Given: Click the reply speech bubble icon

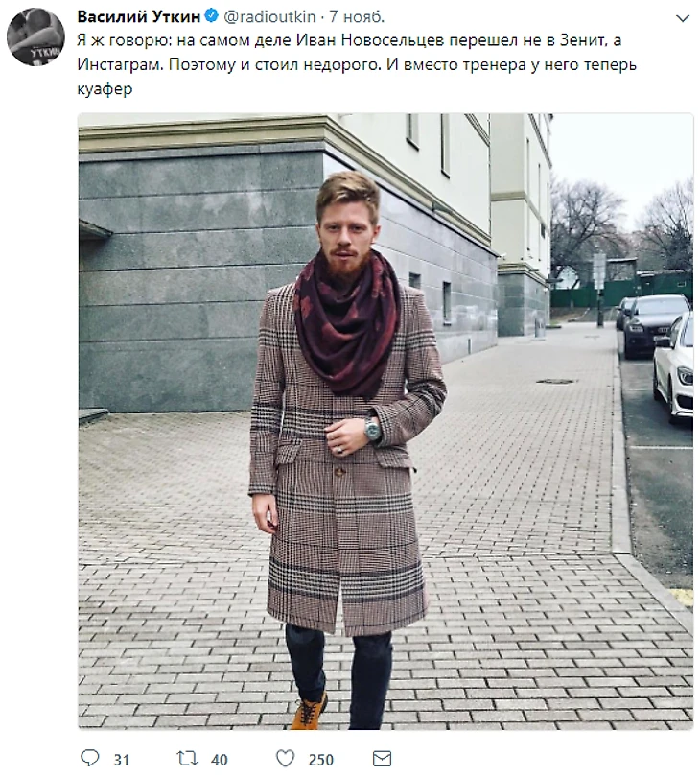Looking at the screenshot, I should click(90, 758).
